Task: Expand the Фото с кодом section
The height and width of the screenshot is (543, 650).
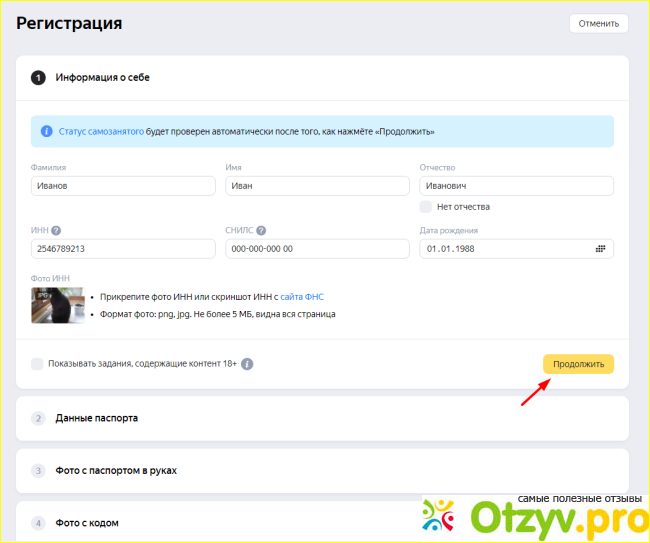Action: 90,522
